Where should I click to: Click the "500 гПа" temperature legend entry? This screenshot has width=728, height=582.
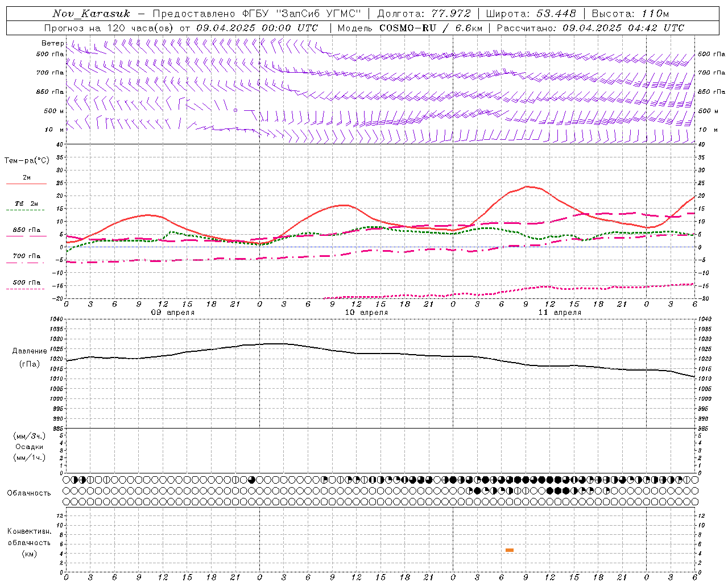[x=27, y=282]
